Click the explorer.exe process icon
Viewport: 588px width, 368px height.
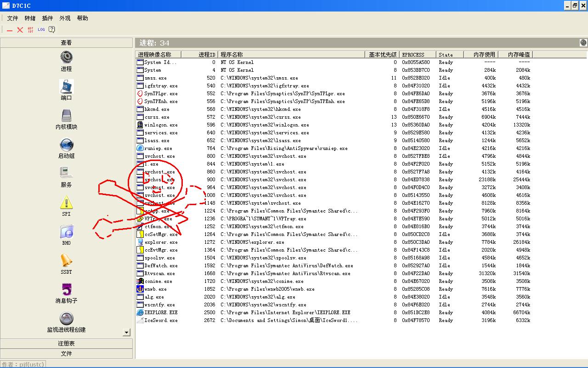tap(140, 242)
